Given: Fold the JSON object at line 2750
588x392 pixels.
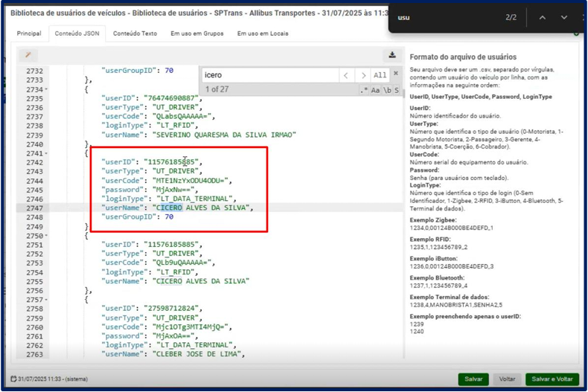Looking at the screenshot, I should pyautogui.click(x=47, y=235).
